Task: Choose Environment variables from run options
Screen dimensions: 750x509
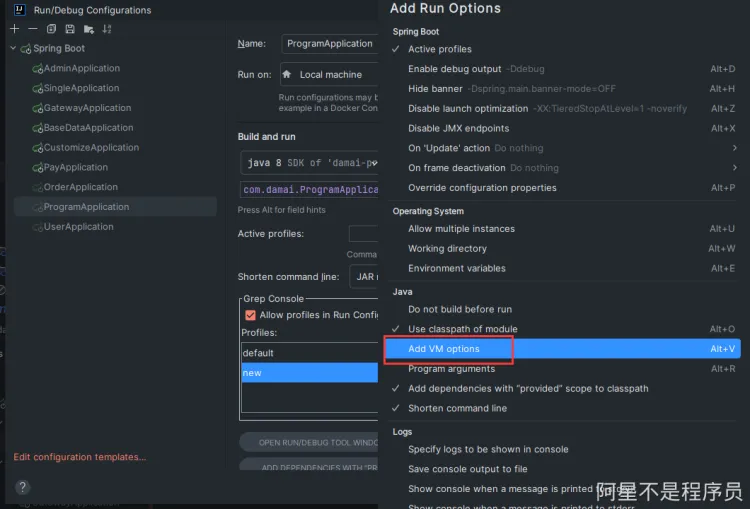Action: (x=456, y=268)
